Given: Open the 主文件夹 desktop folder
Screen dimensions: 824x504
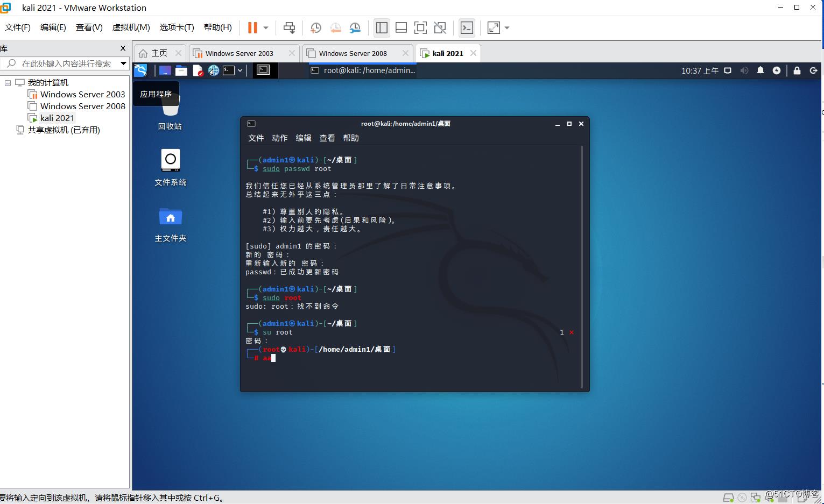Looking at the screenshot, I should (170, 224).
